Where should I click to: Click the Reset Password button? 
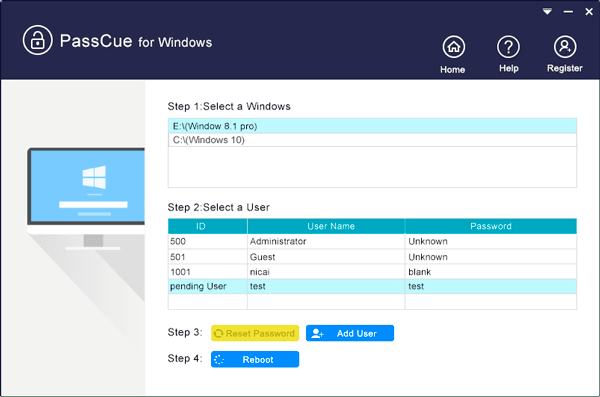coord(255,333)
